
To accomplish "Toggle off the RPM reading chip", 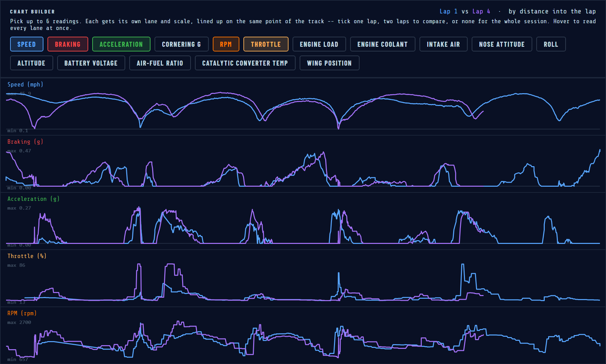I will point(226,44).
